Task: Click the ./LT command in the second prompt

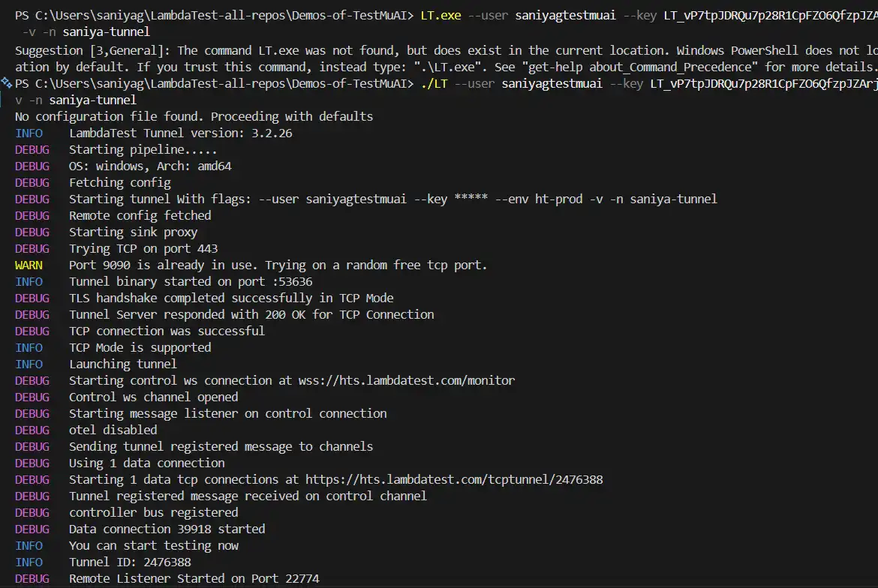Action: (434, 83)
